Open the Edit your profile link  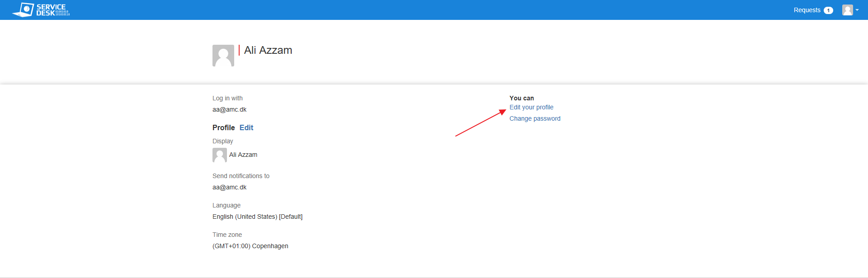coord(531,107)
